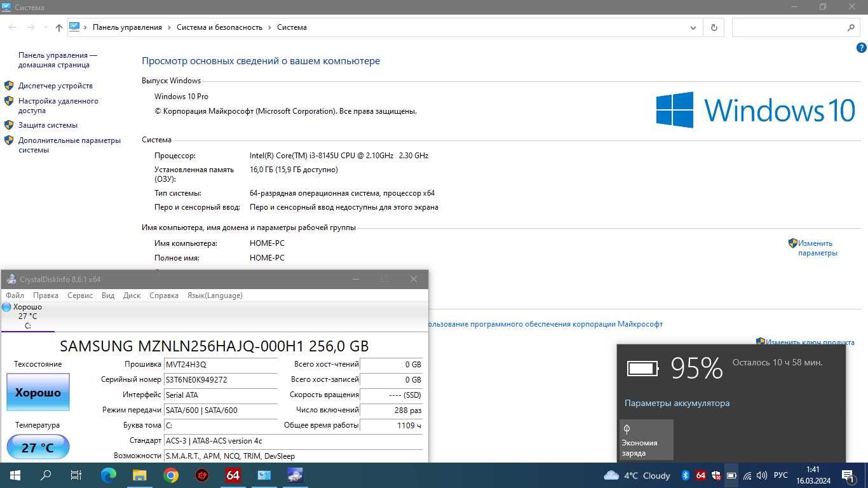Click the 27 °C temperature button
Image resolution: width=868 pixels, height=488 pixels.
(x=38, y=447)
